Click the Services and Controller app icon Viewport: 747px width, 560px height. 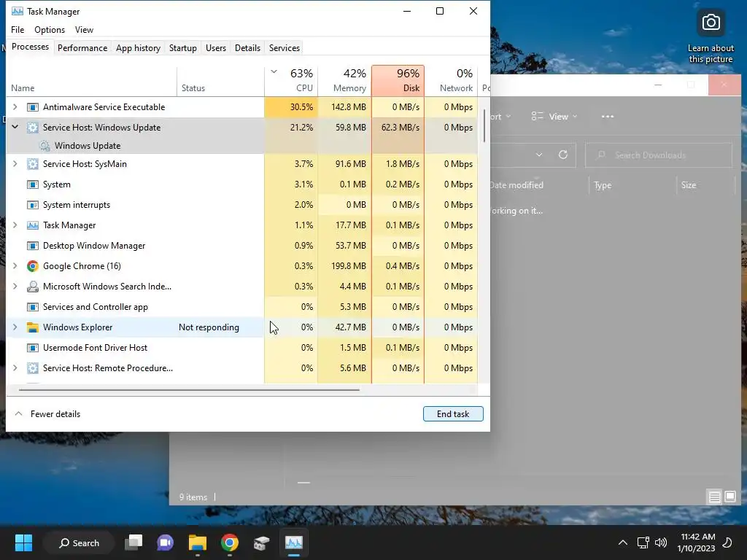(x=32, y=307)
